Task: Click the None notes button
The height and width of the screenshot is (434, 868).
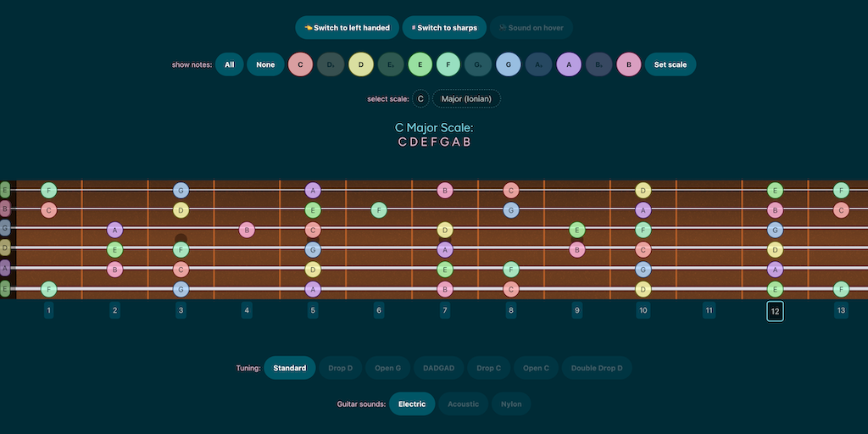Action: click(265, 64)
